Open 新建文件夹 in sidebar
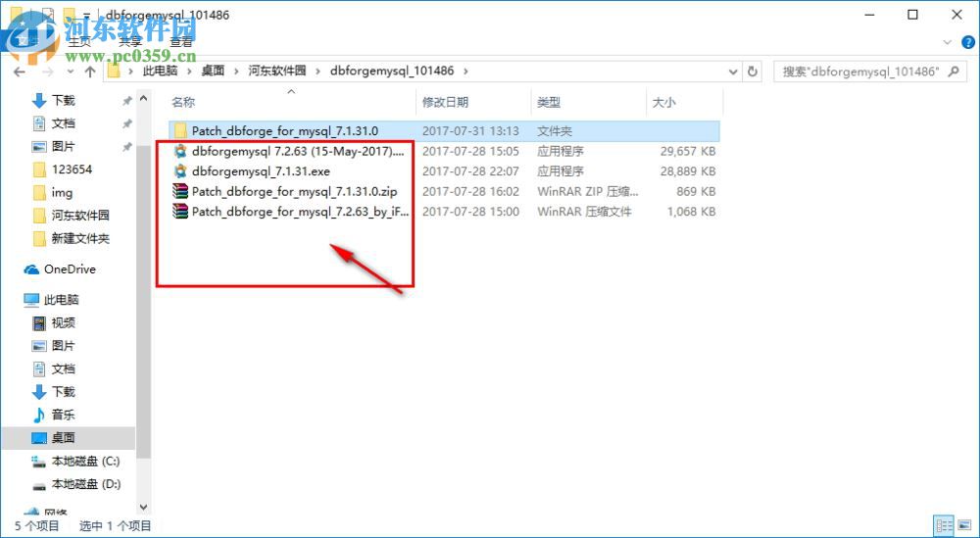 pos(80,239)
